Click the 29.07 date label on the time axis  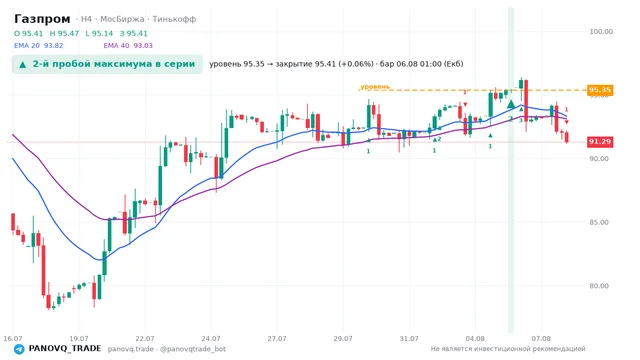(x=343, y=339)
